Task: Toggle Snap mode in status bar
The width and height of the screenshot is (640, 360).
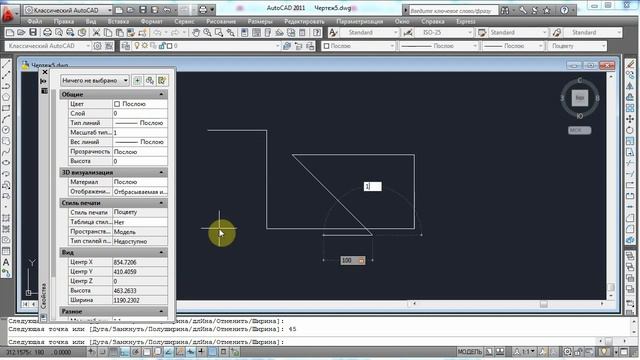Action: point(103,352)
